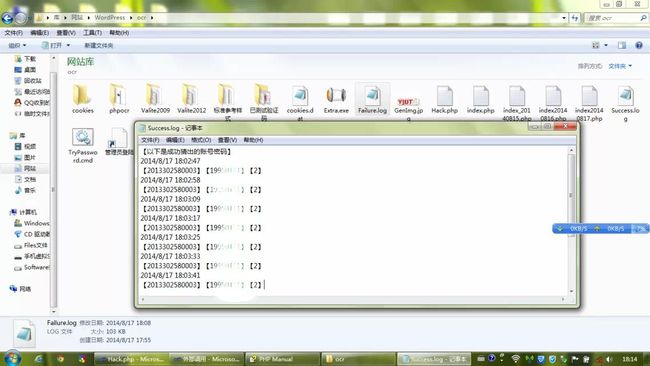Open Notepad 帮助(H) menu
650x366 pixels.
pyautogui.click(x=253, y=140)
